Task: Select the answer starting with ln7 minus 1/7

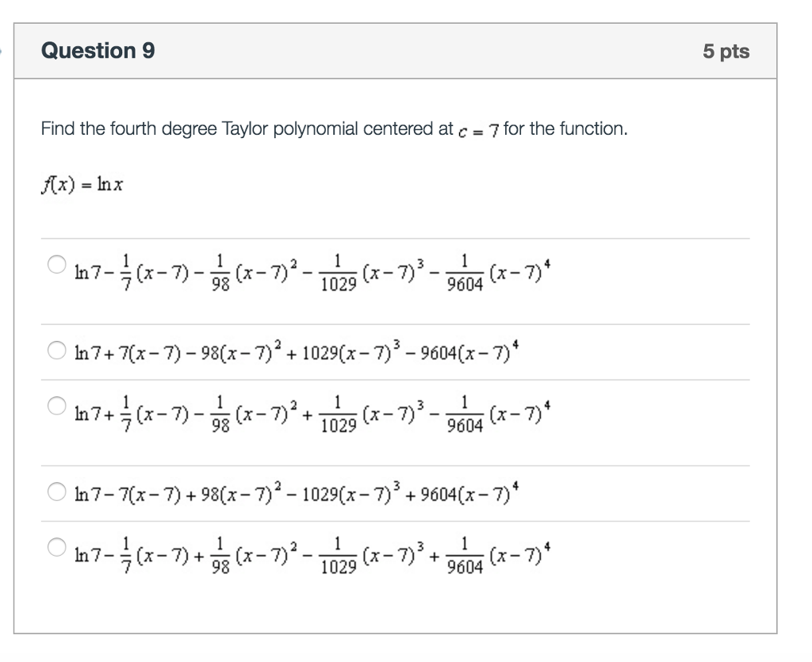Action: point(56,265)
